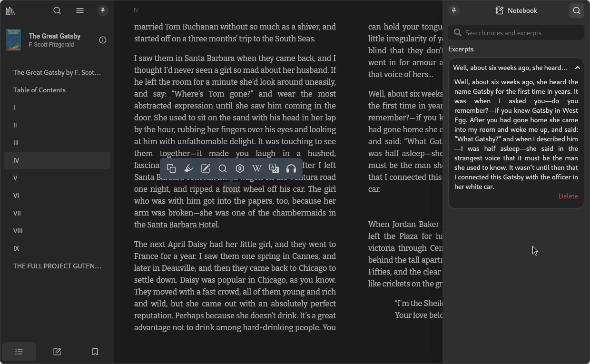The width and height of the screenshot is (590, 364).
Task: Open Notebook search
Action: 576,10
